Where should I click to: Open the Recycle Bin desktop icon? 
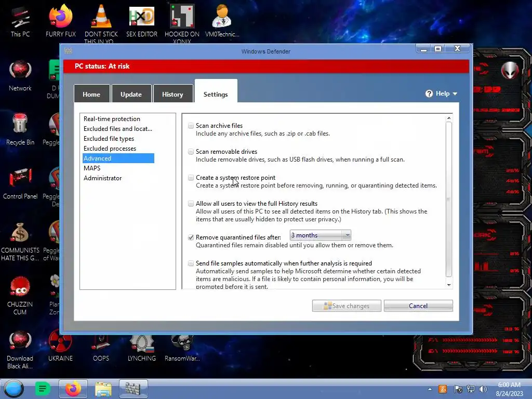pyautogui.click(x=20, y=129)
